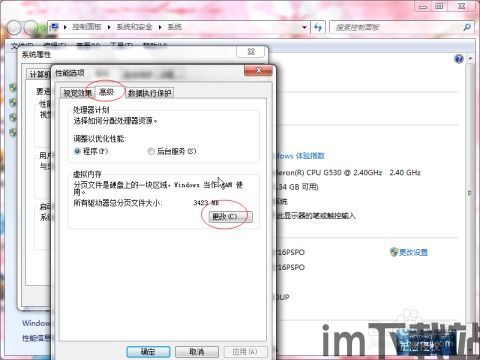Image resolution: width=480 pixels, height=360 pixels.
Task: Click the search magnifier icon
Action: 467,27
